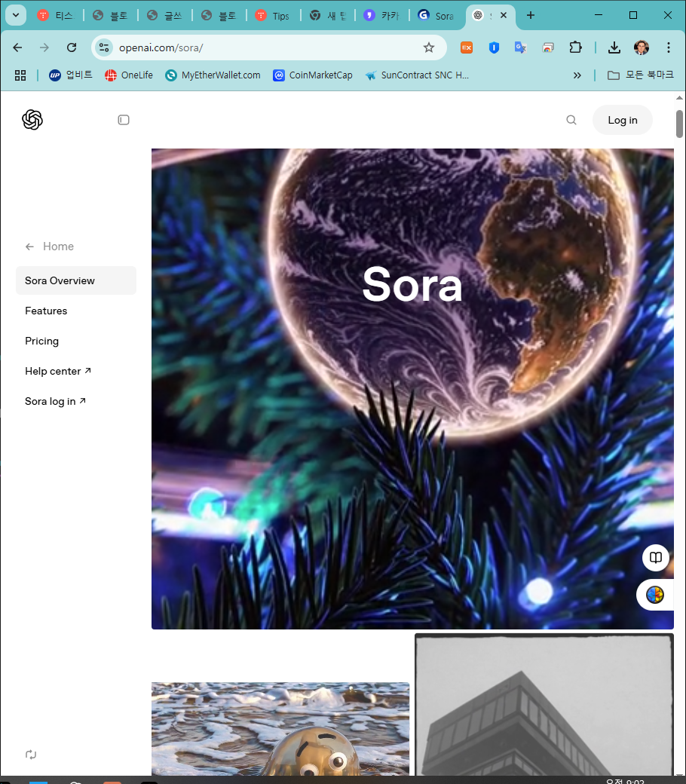
Task: Switch to the Sora Google tab
Action: (x=436, y=16)
